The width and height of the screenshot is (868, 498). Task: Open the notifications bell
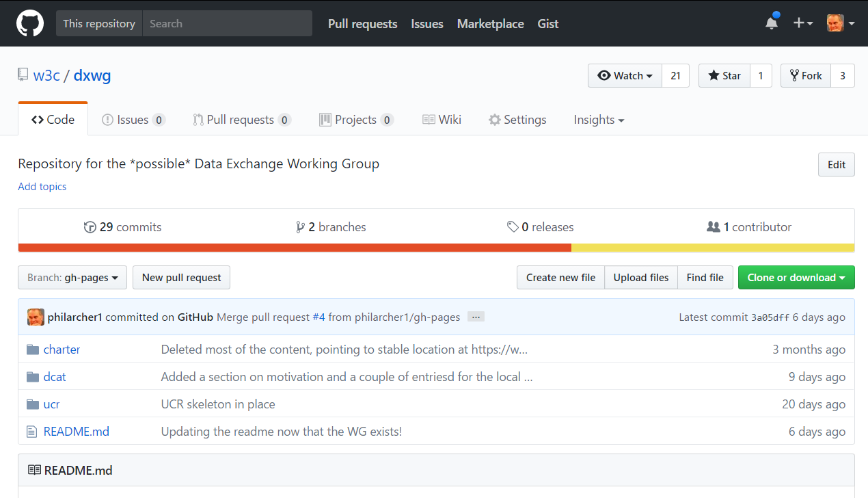(x=772, y=23)
